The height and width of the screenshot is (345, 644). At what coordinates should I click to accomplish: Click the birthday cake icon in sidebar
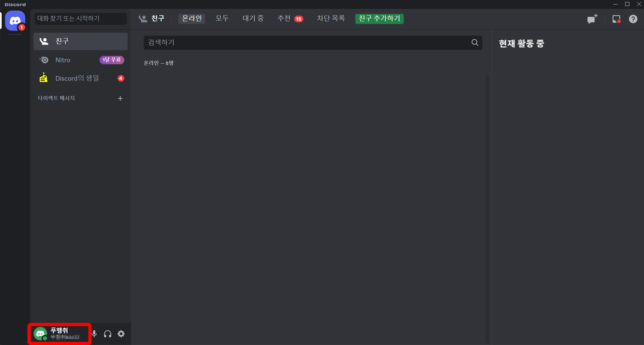tap(44, 78)
